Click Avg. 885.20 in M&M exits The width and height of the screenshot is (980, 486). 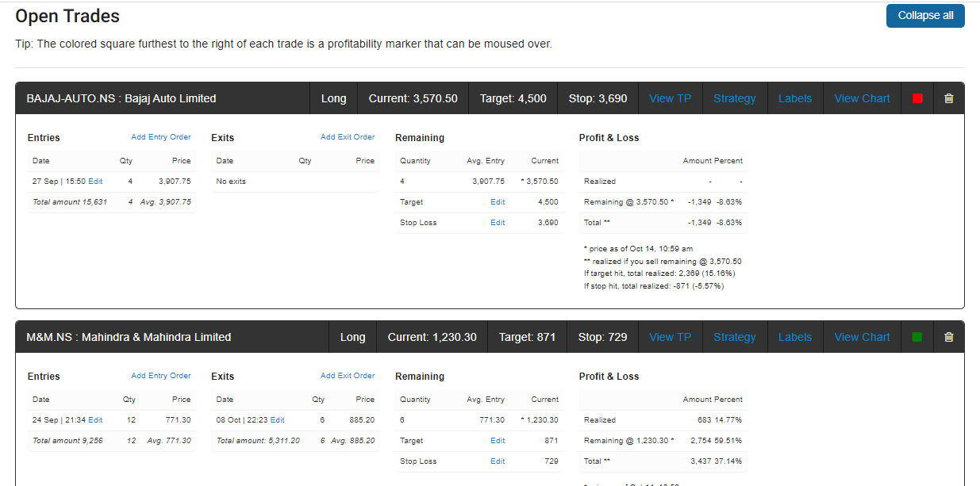point(353,441)
